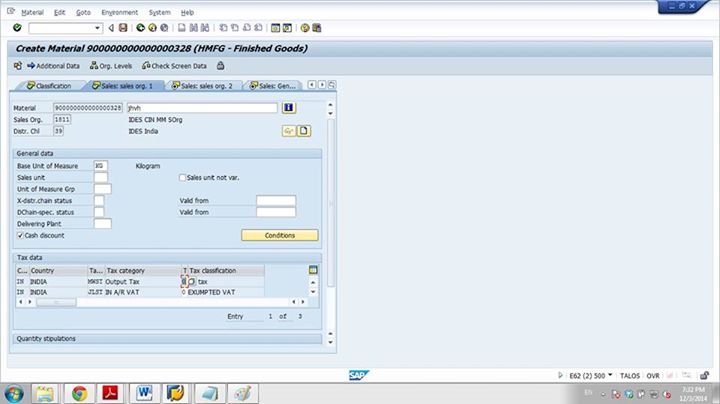Click the Check Screen Data button
720x404 pixels.
click(x=174, y=66)
